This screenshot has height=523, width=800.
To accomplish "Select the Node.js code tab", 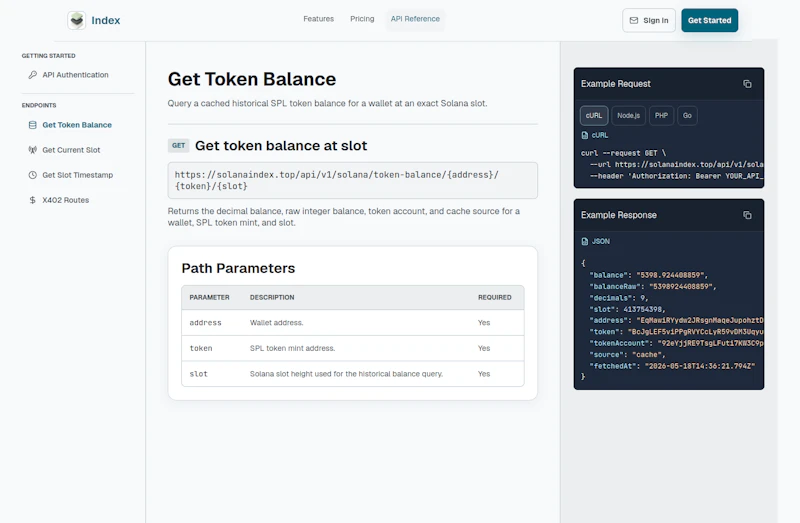I will 629,115.
